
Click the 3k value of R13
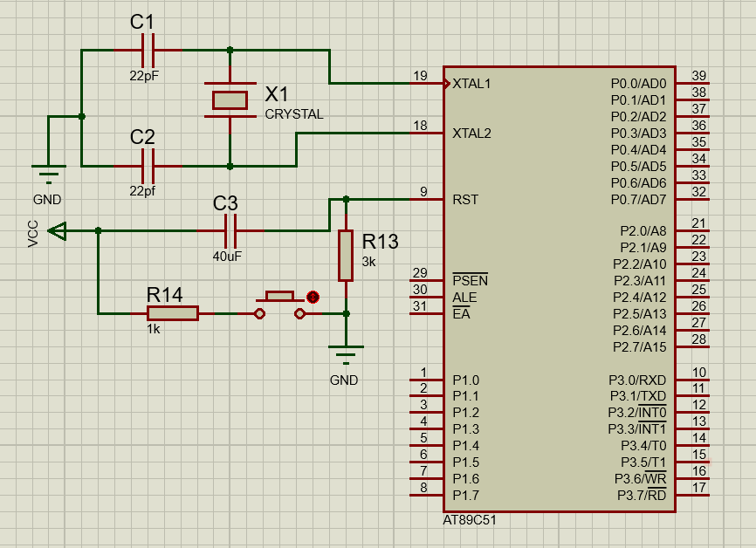(369, 262)
